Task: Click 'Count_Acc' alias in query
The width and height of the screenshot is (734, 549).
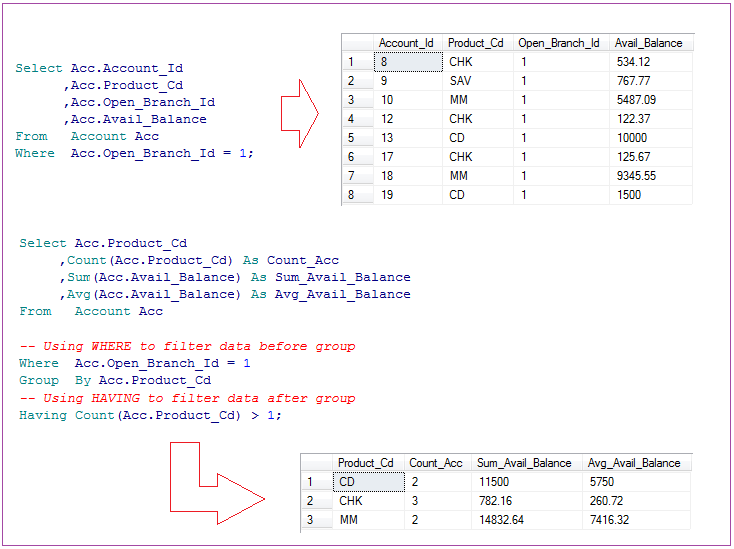Action: coord(303,261)
